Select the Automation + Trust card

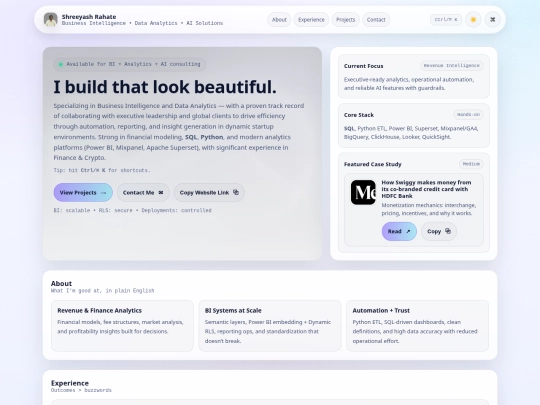[417, 326]
